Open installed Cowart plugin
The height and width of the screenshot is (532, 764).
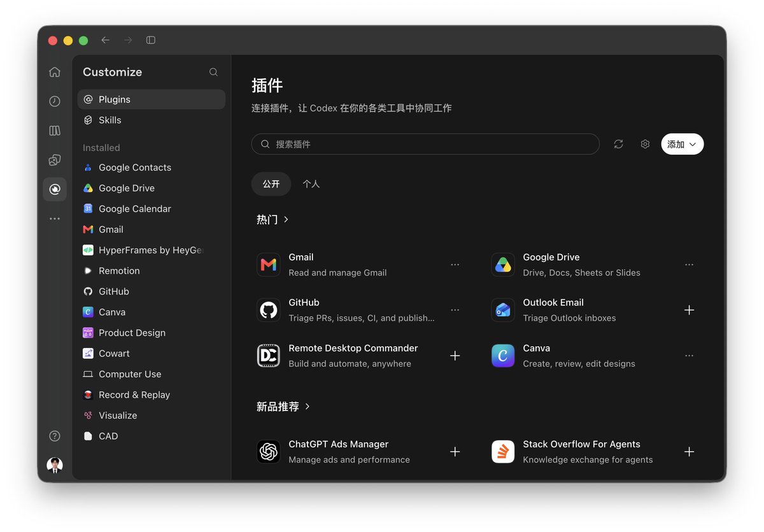coord(152,354)
